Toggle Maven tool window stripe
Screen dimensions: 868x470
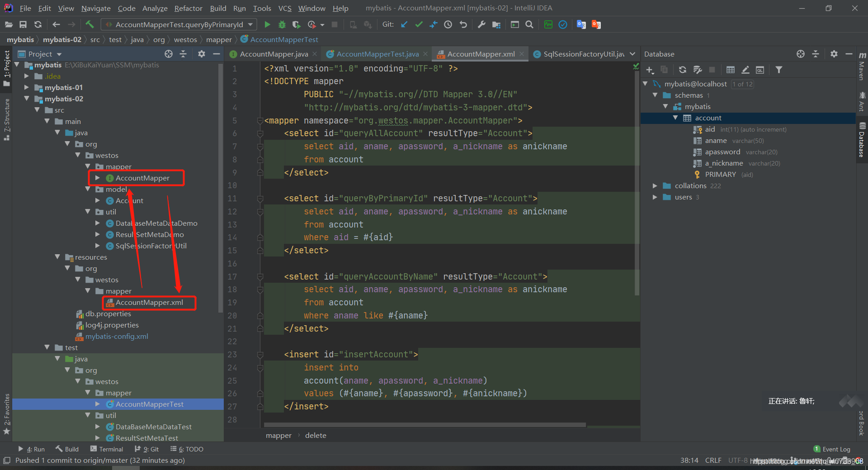tap(862, 66)
